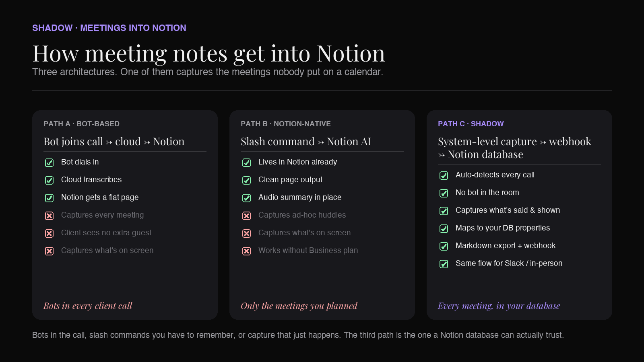Select the text Same flow for Slack / in-person
This screenshot has height=362, width=644.
coord(509,263)
